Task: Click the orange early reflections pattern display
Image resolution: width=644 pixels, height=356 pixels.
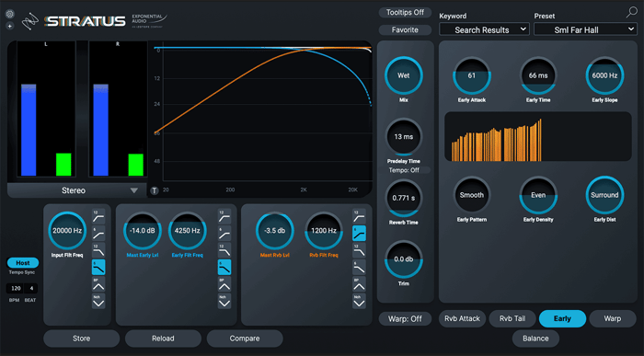Action: (538, 136)
